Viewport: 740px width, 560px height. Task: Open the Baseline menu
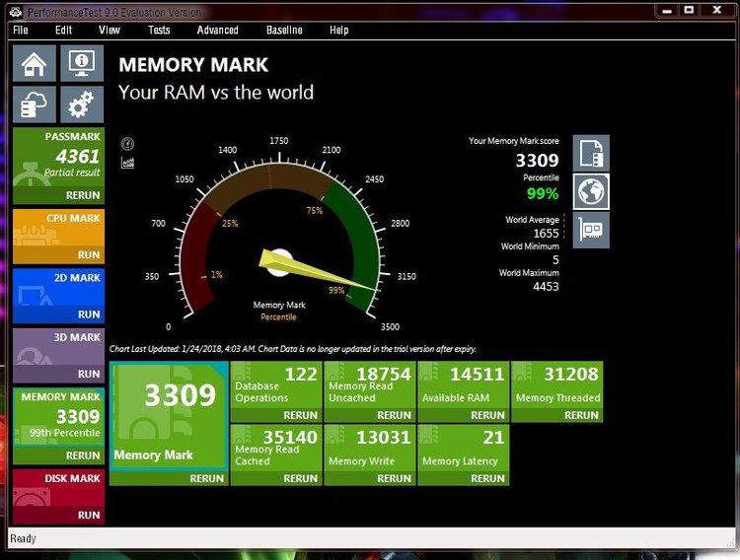coord(284,31)
